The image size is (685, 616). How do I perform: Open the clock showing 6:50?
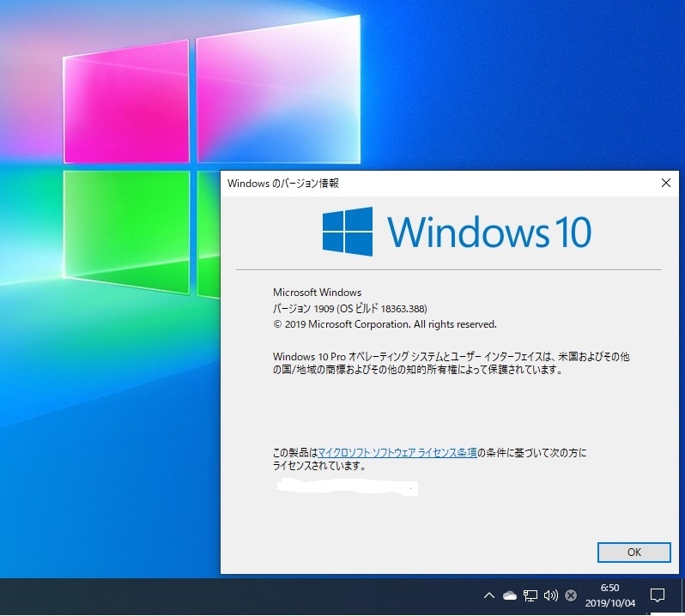point(609,588)
